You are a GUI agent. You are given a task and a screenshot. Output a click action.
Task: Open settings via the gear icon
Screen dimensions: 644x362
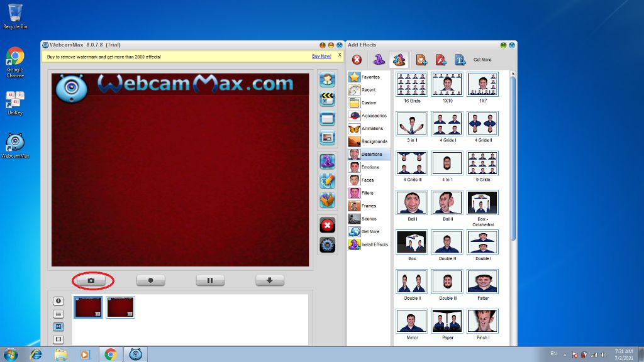tap(327, 245)
